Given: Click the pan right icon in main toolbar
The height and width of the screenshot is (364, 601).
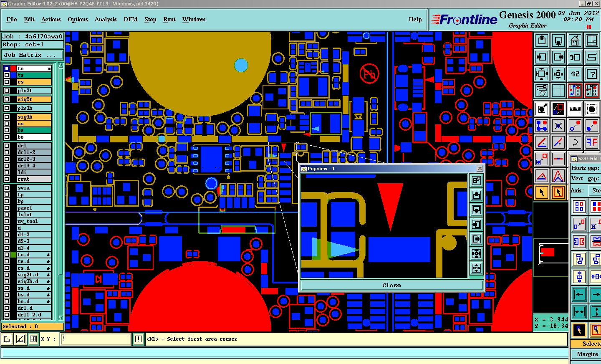Looking at the screenshot, I should pyautogui.click(x=558, y=57).
